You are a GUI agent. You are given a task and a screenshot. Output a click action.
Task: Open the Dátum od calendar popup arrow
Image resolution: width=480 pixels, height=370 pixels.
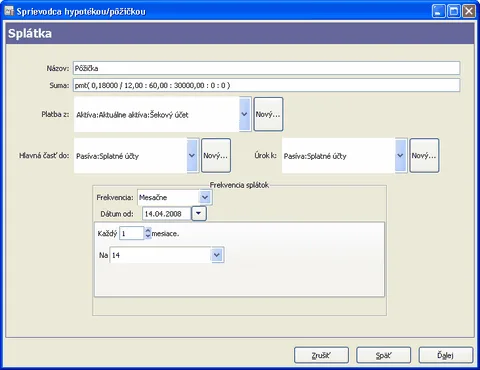tap(199, 214)
